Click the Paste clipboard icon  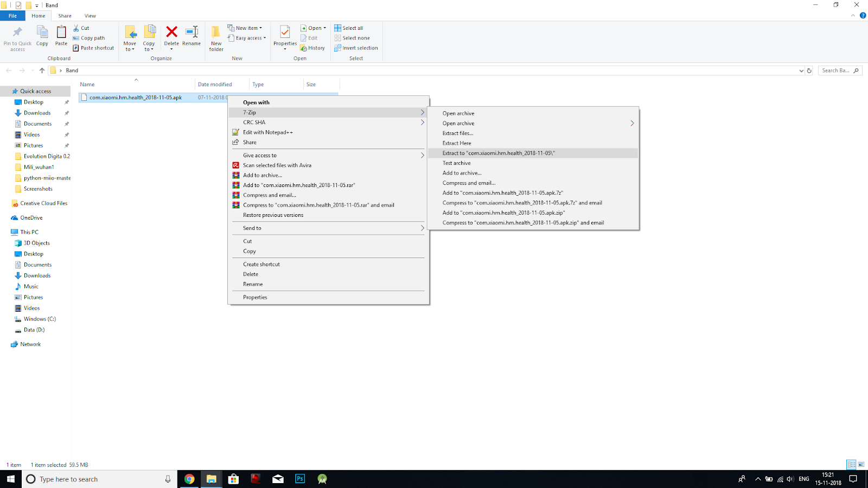click(x=61, y=32)
